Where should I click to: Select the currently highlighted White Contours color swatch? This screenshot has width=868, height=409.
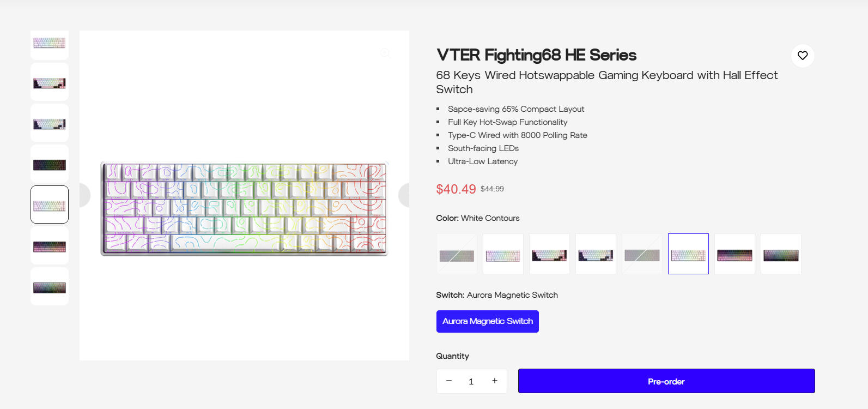tap(688, 254)
